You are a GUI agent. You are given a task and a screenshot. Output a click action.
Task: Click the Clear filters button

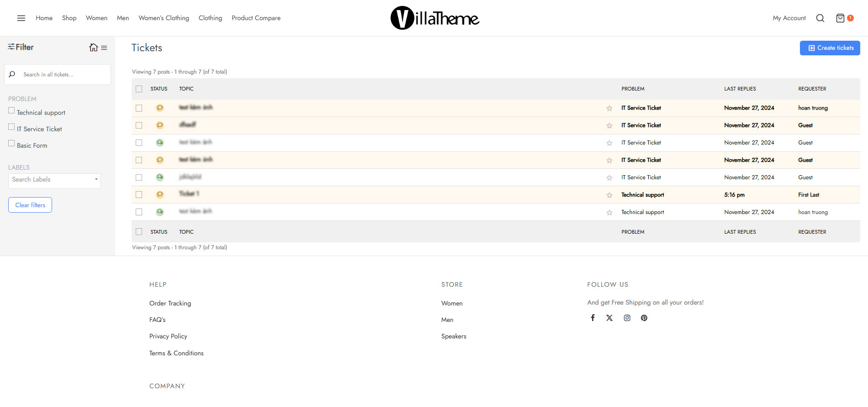pos(30,205)
